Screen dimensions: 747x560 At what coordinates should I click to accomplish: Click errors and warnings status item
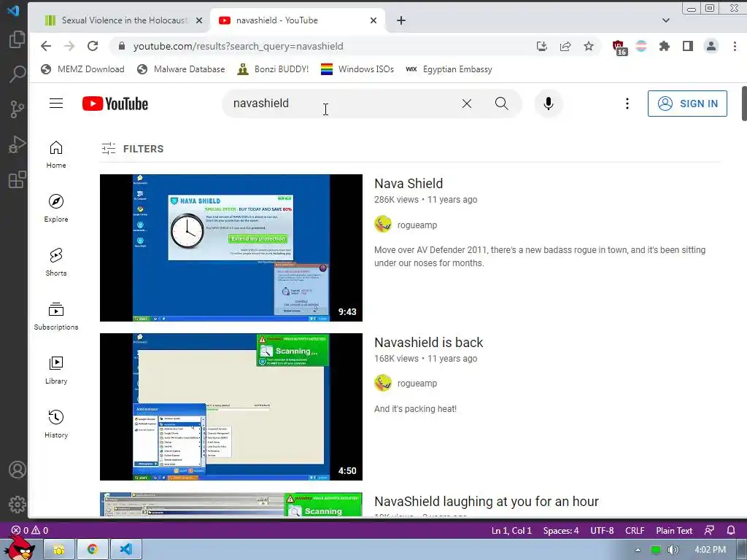pyautogui.click(x=29, y=530)
